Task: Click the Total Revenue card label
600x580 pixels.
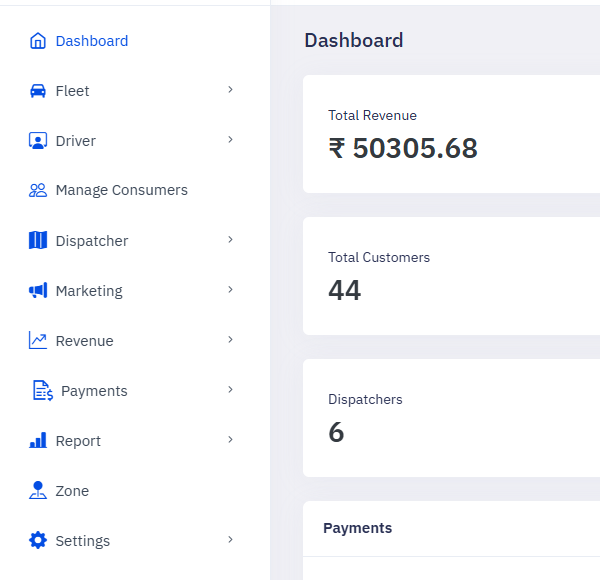Action: click(372, 115)
